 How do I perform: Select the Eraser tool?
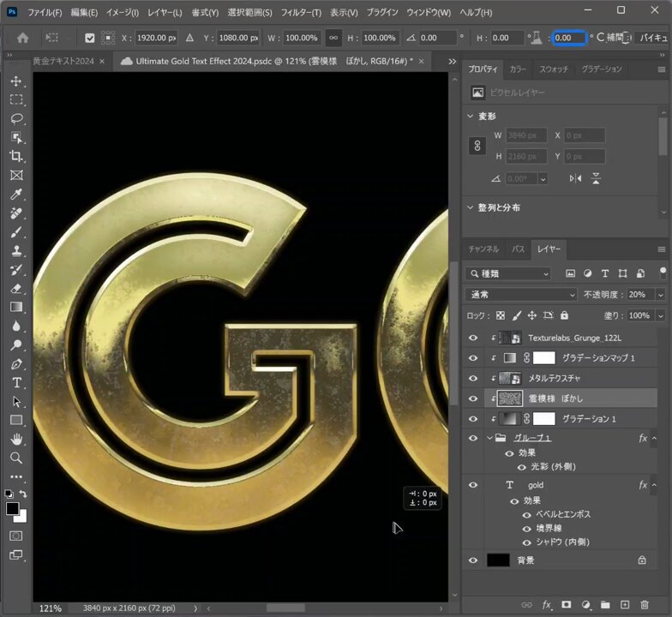pyautogui.click(x=16, y=288)
